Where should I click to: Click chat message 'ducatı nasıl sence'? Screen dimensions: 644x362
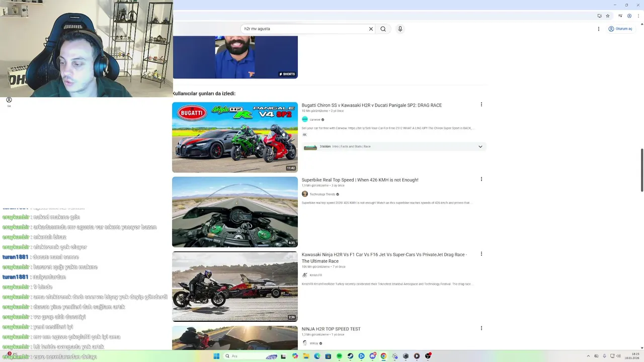click(x=56, y=257)
